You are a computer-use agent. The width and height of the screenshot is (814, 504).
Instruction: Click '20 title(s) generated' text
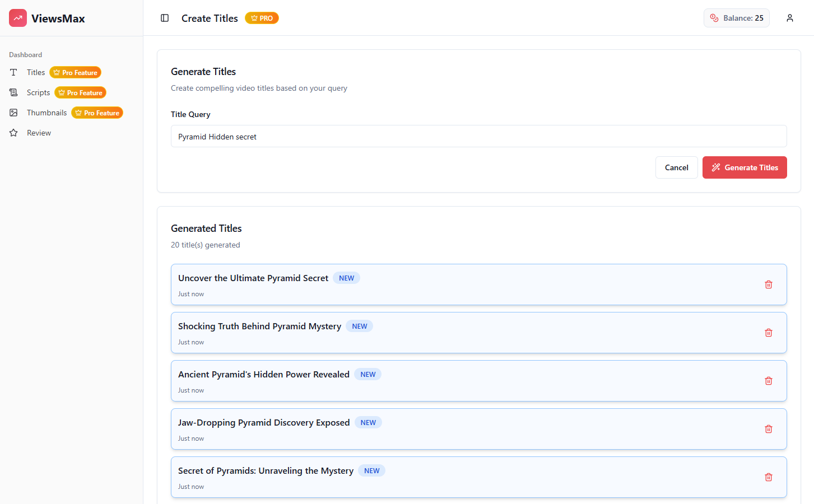206,245
